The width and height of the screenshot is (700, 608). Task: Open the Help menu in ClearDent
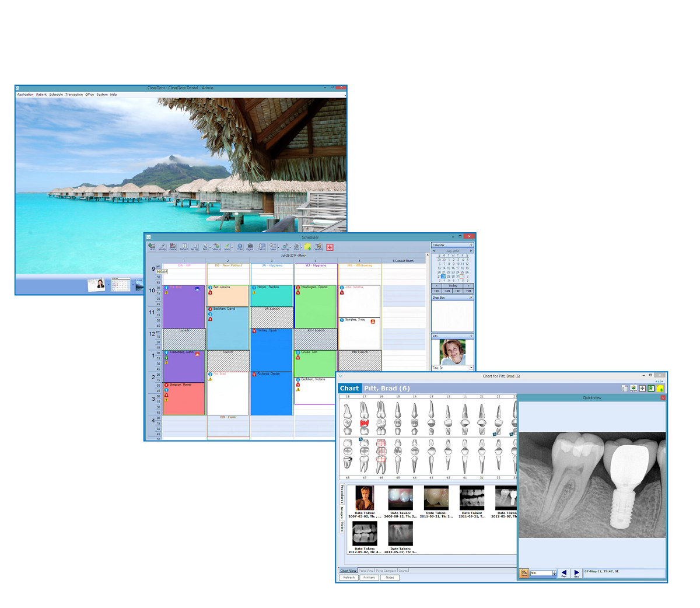(x=114, y=94)
